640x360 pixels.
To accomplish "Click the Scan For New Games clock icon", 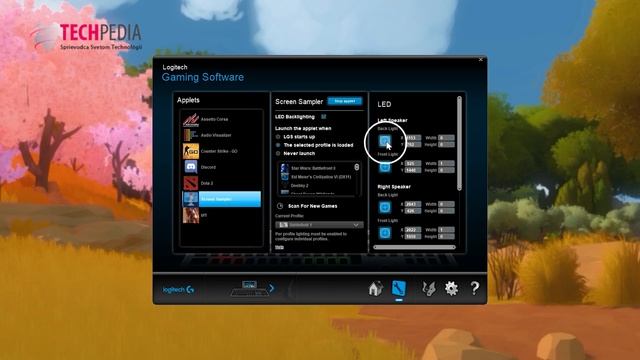I will click(280, 206).
